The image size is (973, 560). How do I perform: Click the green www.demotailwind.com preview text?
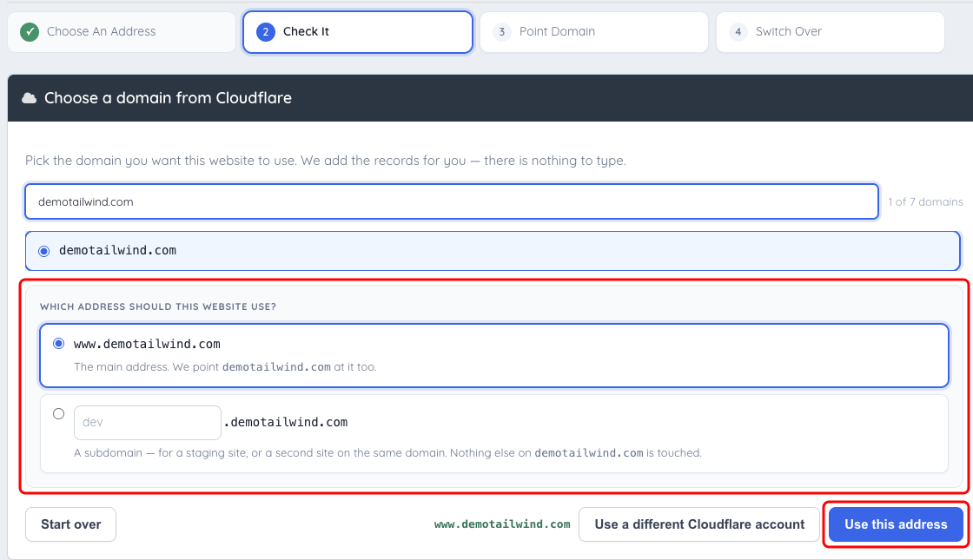tap(502, 524)
